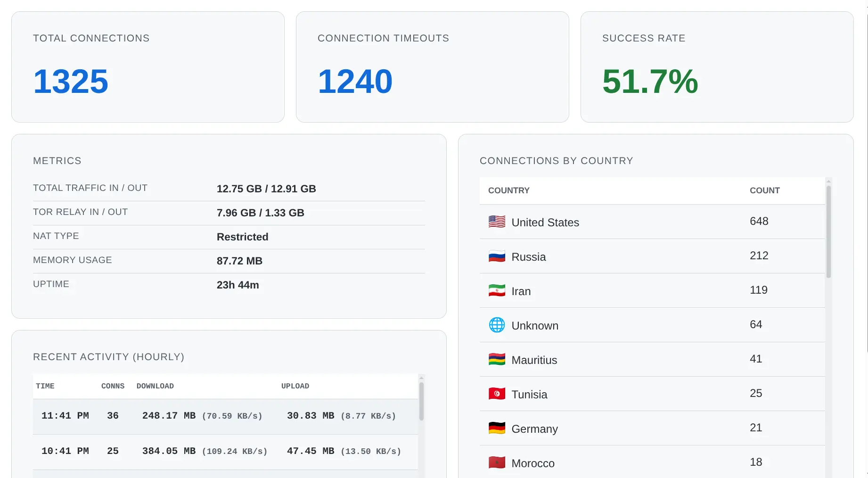Click the NAT type value Restricted
The height and width of the screenshot is (478, 868).
click(242, 237)
